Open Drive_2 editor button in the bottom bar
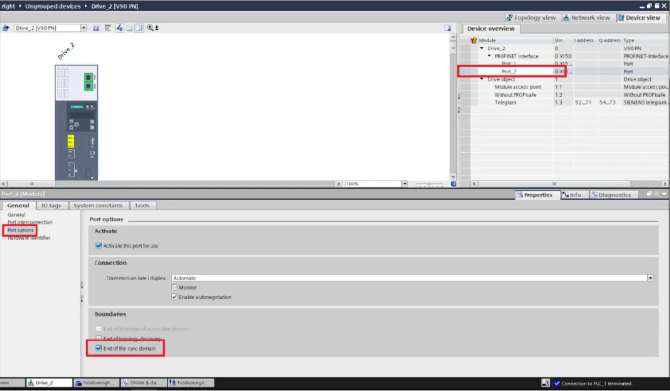 point(49,383)
